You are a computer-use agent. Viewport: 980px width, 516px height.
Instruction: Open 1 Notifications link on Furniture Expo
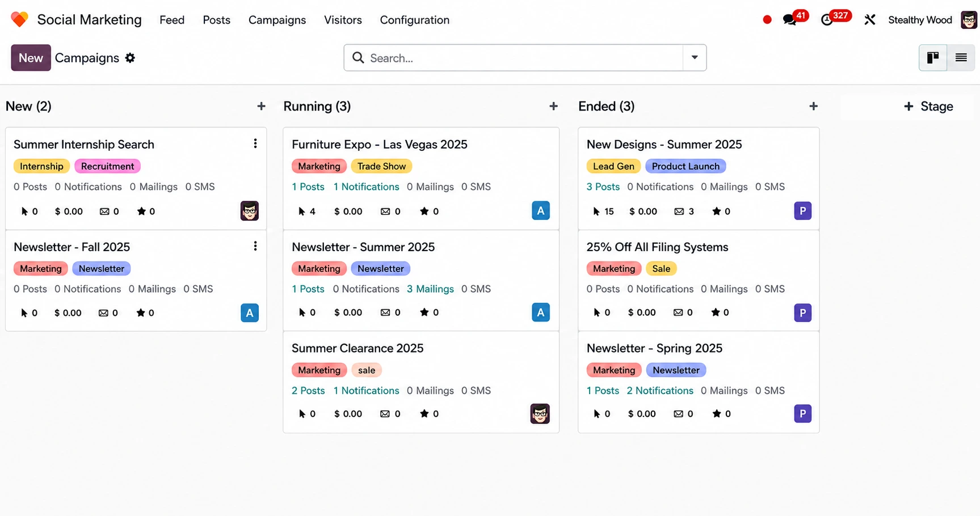point(367,187)
